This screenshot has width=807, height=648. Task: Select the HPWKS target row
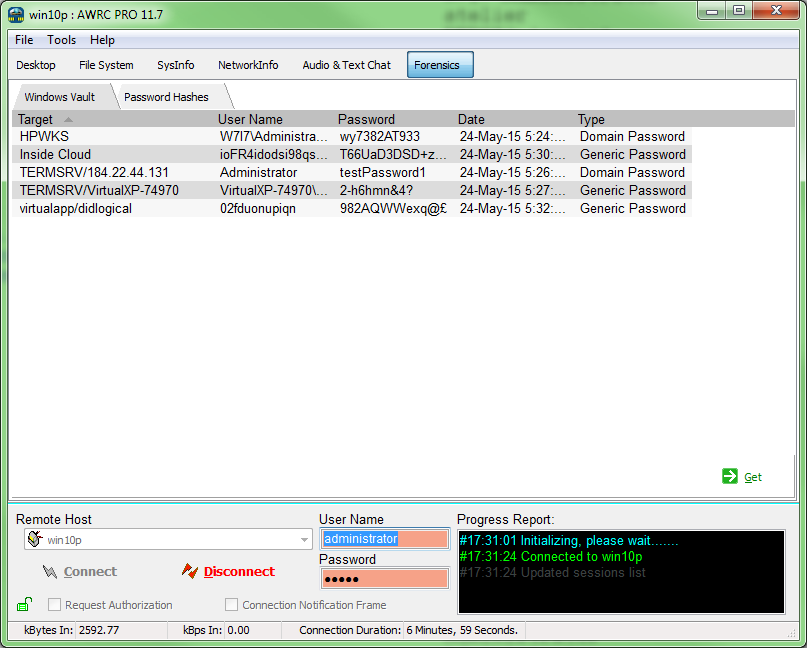(352, 136)
